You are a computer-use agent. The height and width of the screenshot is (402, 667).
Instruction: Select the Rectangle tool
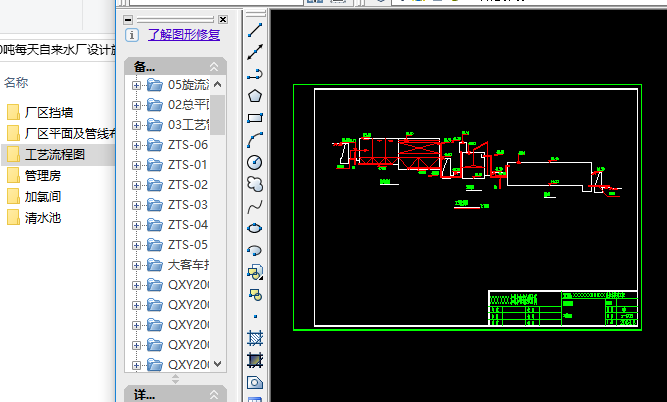255,118
